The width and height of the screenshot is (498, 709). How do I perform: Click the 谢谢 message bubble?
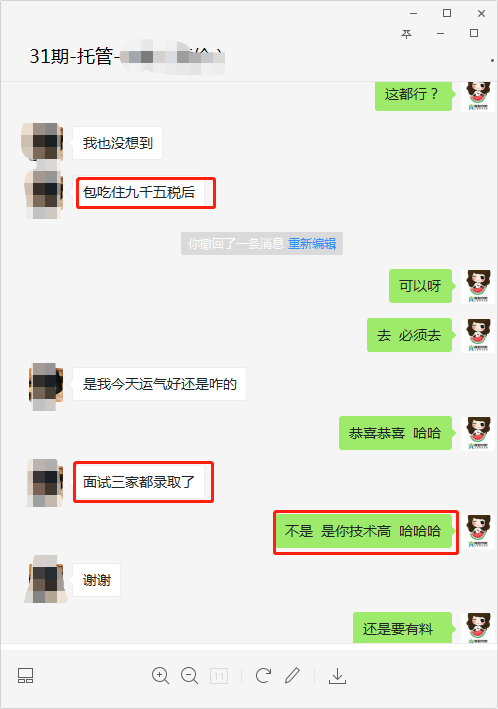point(96,580)
